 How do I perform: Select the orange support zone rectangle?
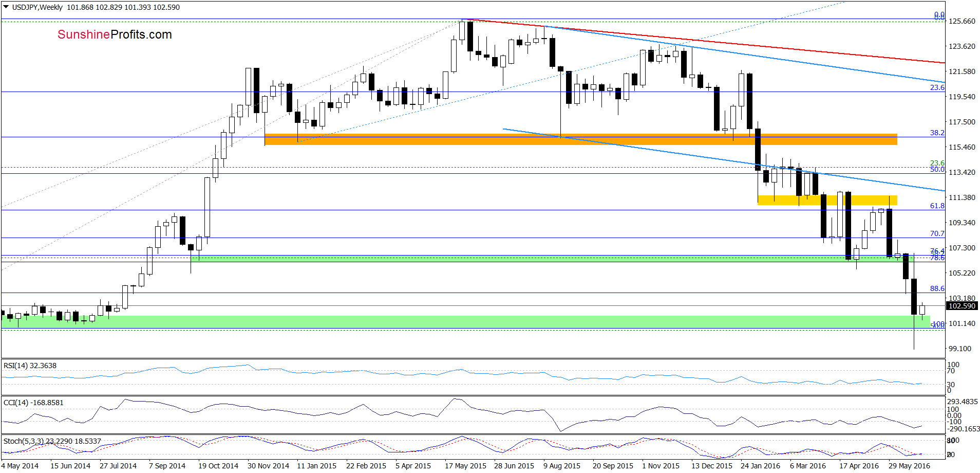(x=581, y=139)
